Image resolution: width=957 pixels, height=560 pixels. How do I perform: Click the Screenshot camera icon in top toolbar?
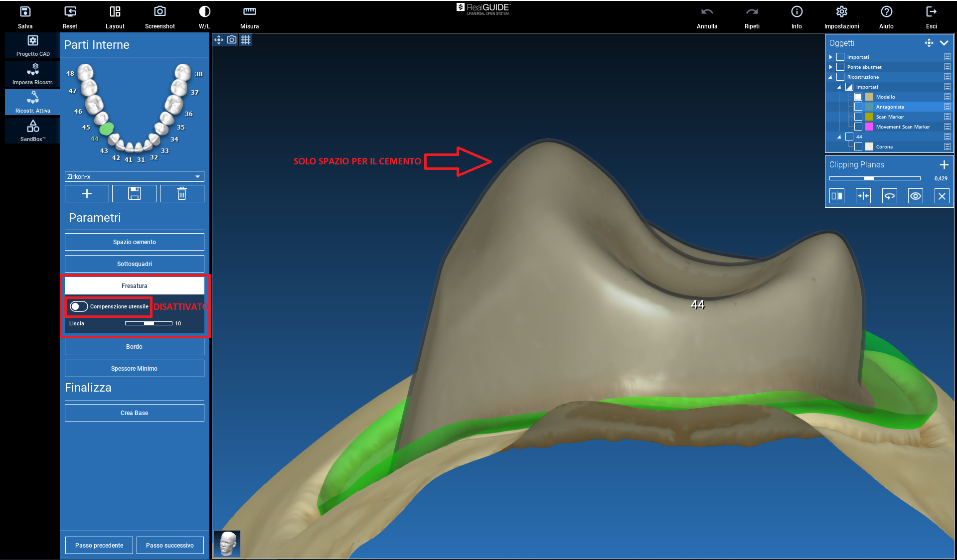159,12
